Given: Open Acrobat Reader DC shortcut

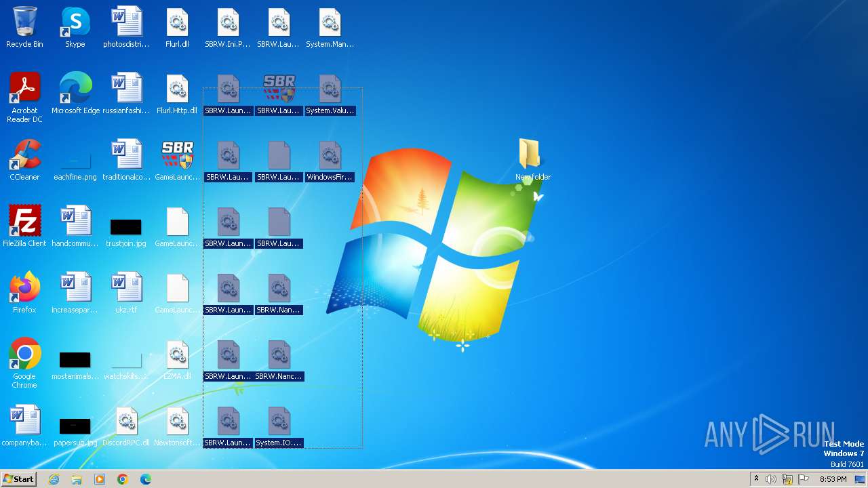Looking at the screenshot, I should click(x=24, y=98).
